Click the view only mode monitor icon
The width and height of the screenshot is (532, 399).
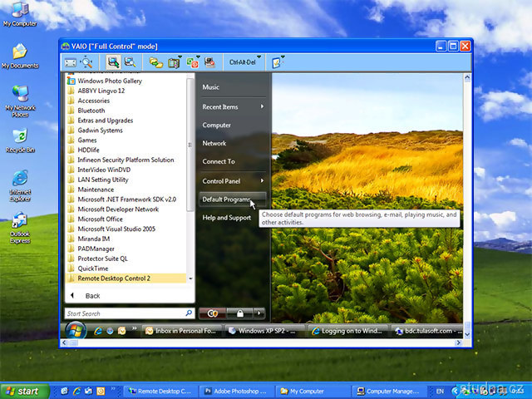(x=130, y=62)
